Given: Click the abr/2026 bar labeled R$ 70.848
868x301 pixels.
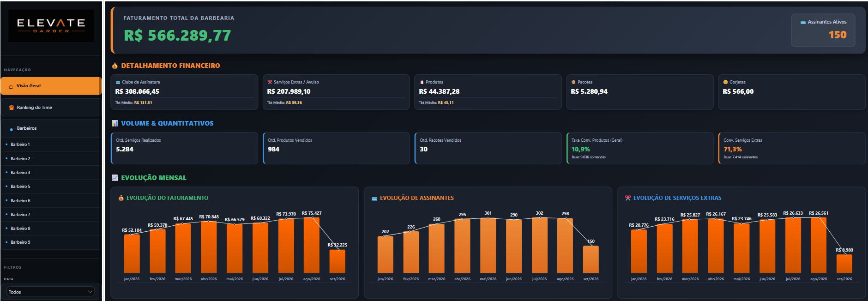Looking at the screenshot, I should [x=209, y=247].
